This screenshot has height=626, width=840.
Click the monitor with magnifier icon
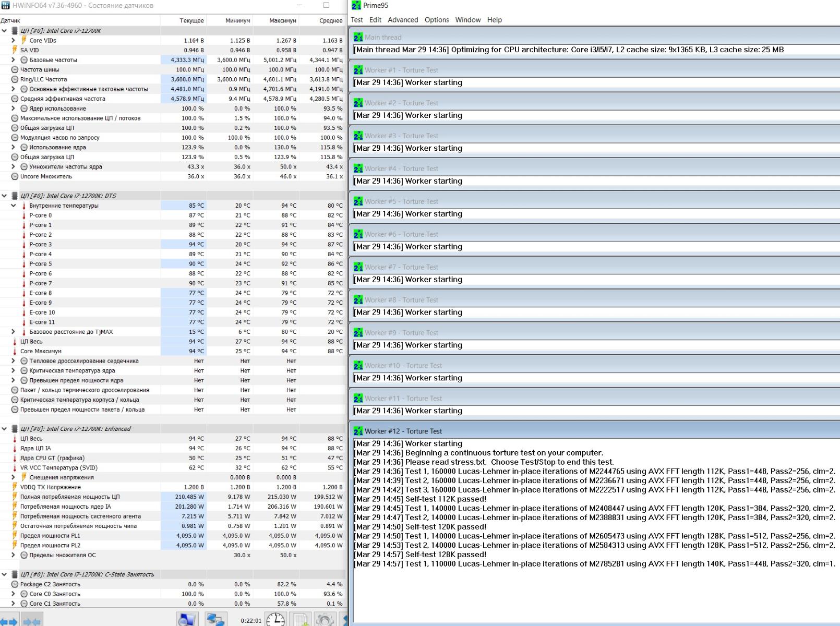tap(186, 619)
